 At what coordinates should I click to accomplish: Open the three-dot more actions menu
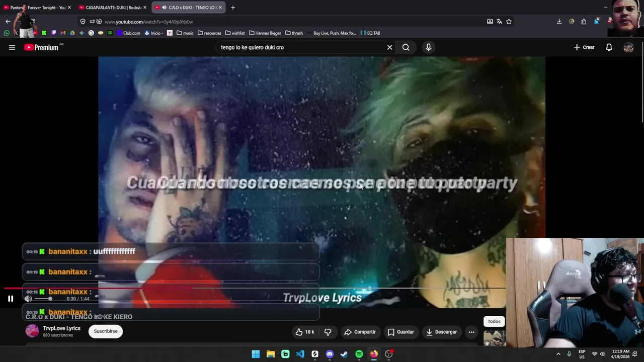click(471, 332)
